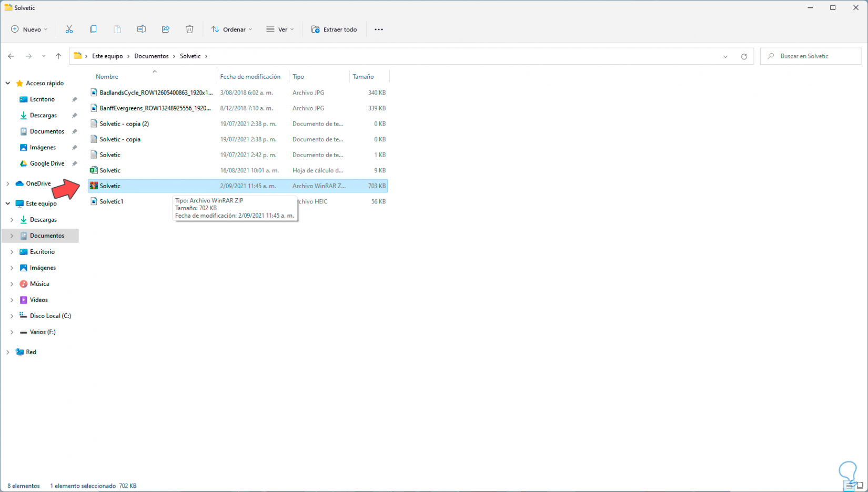868x492 pixels.
Task: Click the date 16/08/2021 10:01 a. m.
Action: (x=249, y=170)
